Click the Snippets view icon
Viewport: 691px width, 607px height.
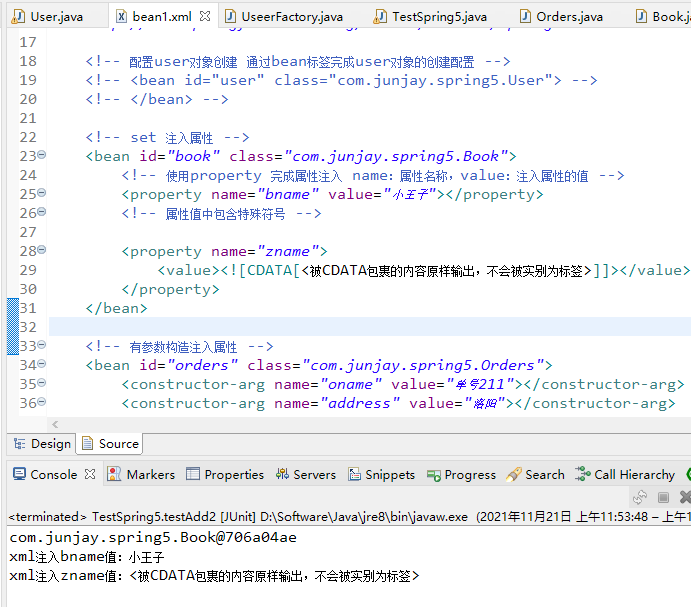click(354, 474)
